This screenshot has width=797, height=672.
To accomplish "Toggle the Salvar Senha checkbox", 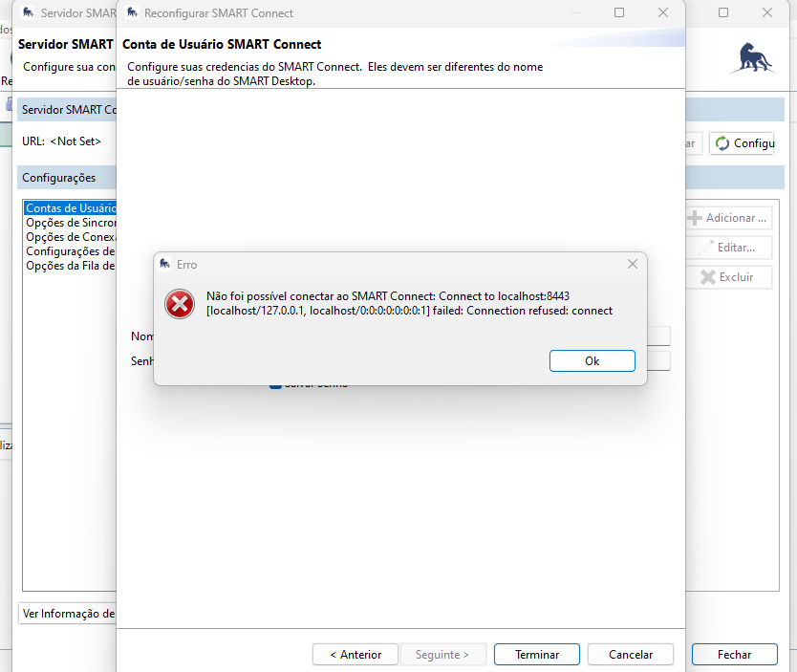I will [275, 384].
